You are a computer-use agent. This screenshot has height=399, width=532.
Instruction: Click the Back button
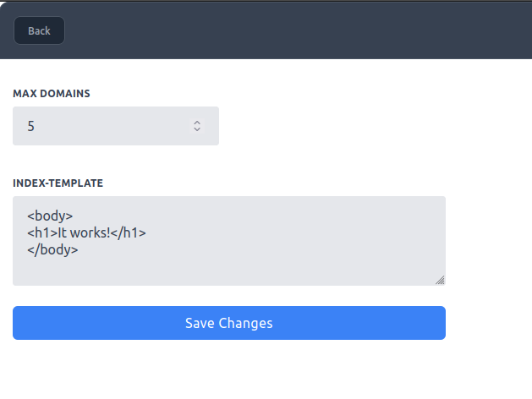[x=39, y=30]
